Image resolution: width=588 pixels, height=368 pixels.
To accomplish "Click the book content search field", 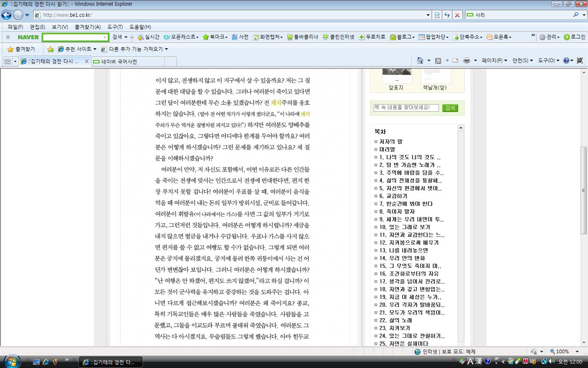I will (x=406, y=108).
